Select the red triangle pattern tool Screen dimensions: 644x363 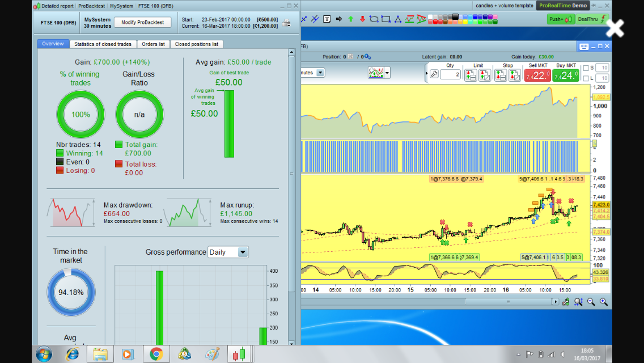coord(421,19)
